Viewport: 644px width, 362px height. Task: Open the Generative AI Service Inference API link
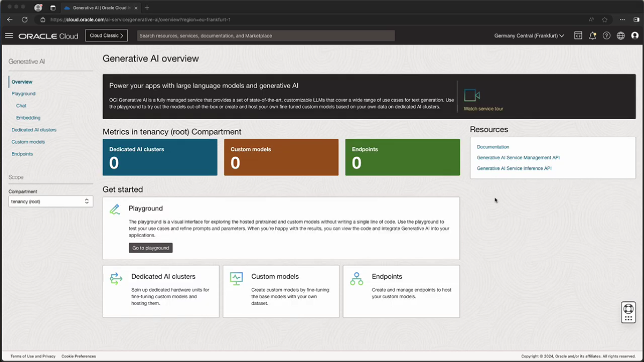pyautogui.click(x=514, y=168)
